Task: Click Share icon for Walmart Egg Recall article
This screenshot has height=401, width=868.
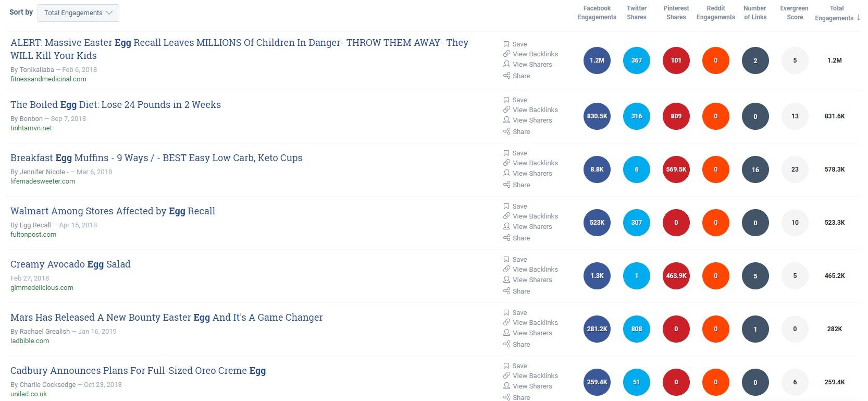Action: click(x=506, y=238)
